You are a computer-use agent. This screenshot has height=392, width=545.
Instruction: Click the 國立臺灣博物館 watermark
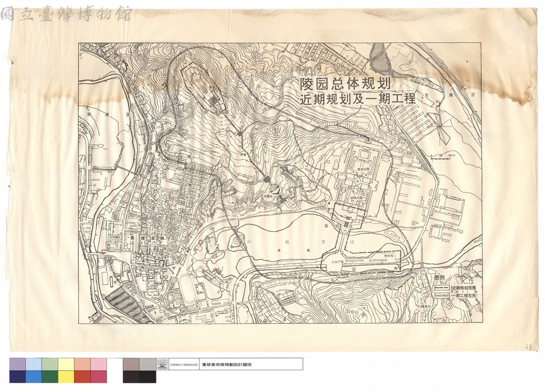[x=67, y=14]
